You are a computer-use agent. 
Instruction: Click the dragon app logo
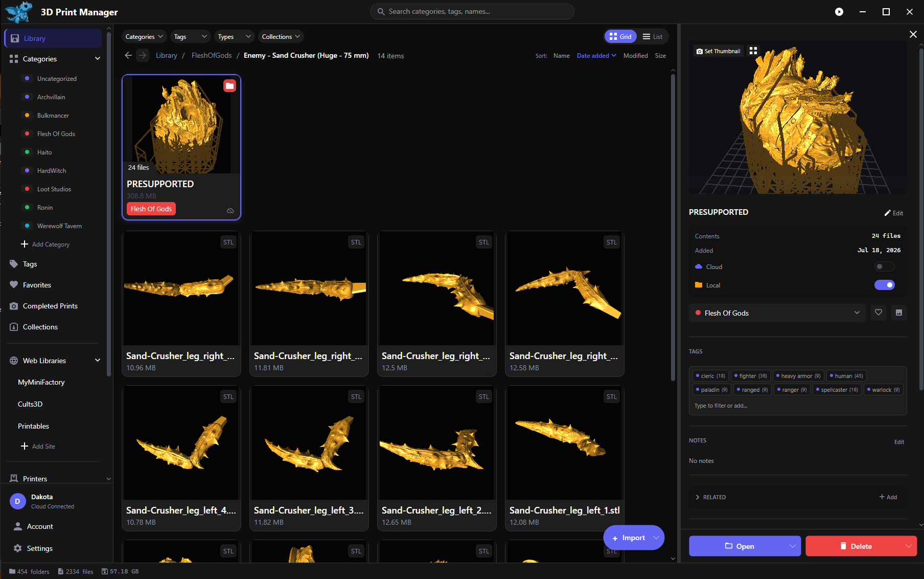(19, 12)
